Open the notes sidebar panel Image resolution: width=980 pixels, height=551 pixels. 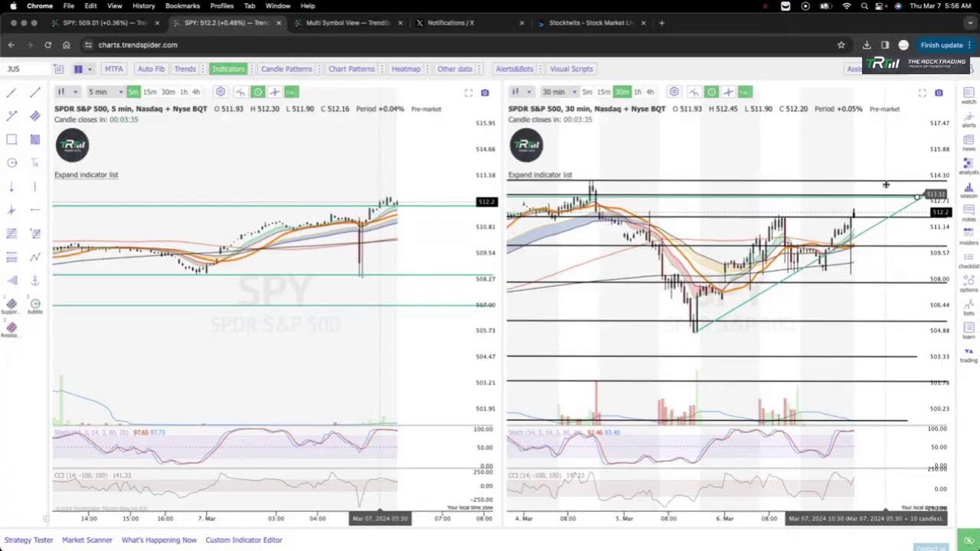tap(969, 213)
